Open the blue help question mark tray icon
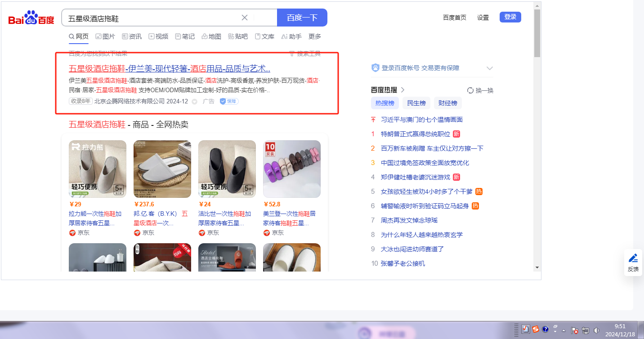This screenshot has width=644, height=339. [546, 329]
